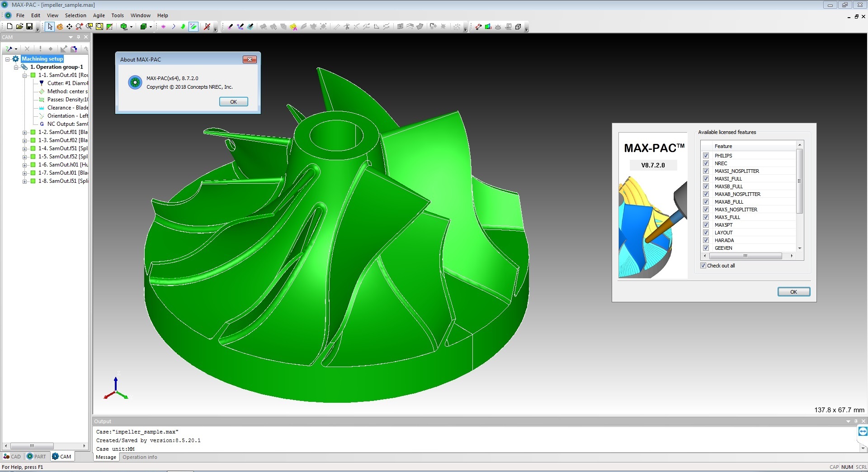Close the About MAX-PAC dialog
This screenshot has height=472, width=868.
[x=250, y=59]
